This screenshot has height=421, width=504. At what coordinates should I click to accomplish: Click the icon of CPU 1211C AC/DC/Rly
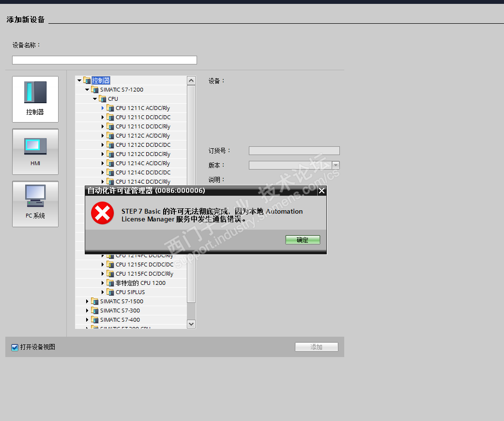click(x=110, y=108)
